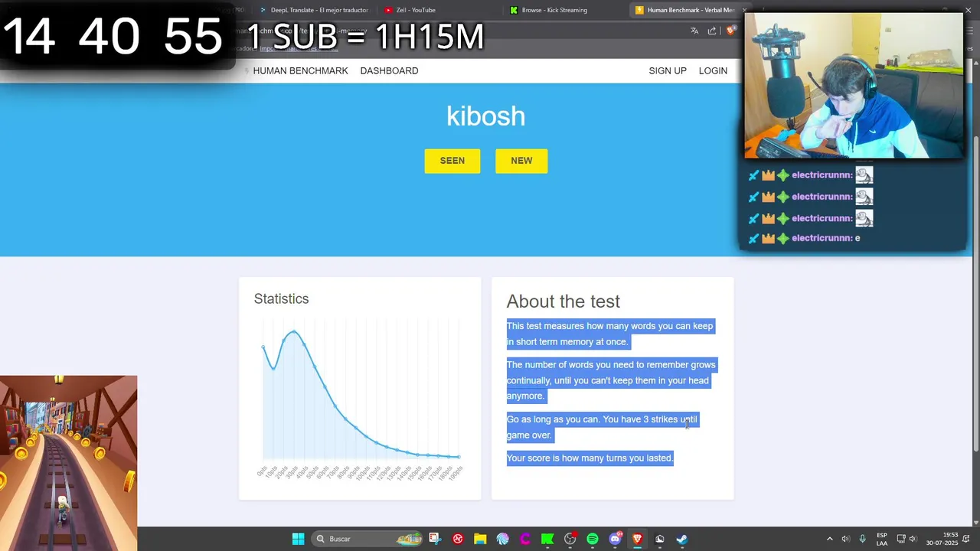Open File Explorer from the taskbar

coord(480,539)
